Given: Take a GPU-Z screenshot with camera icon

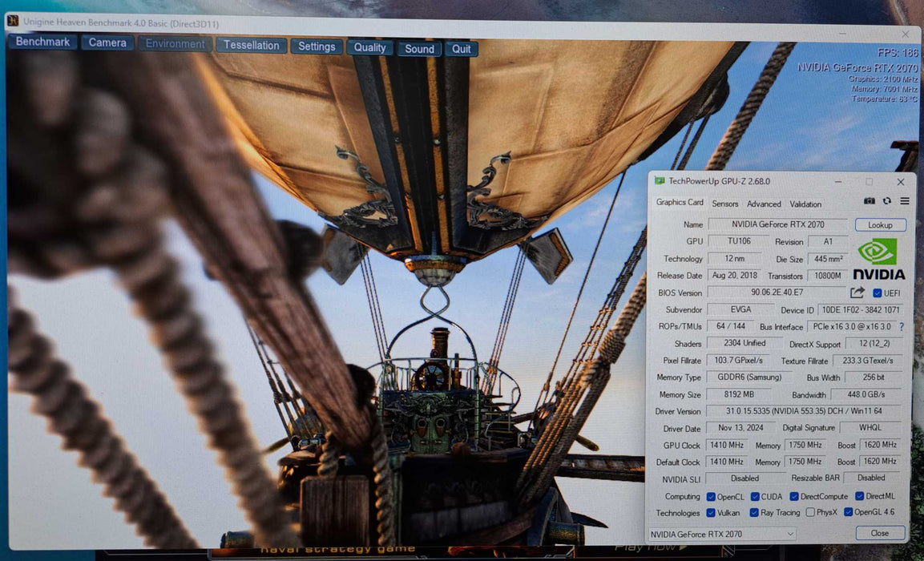Looking at the screenshot, I should (x=870, y=201).
